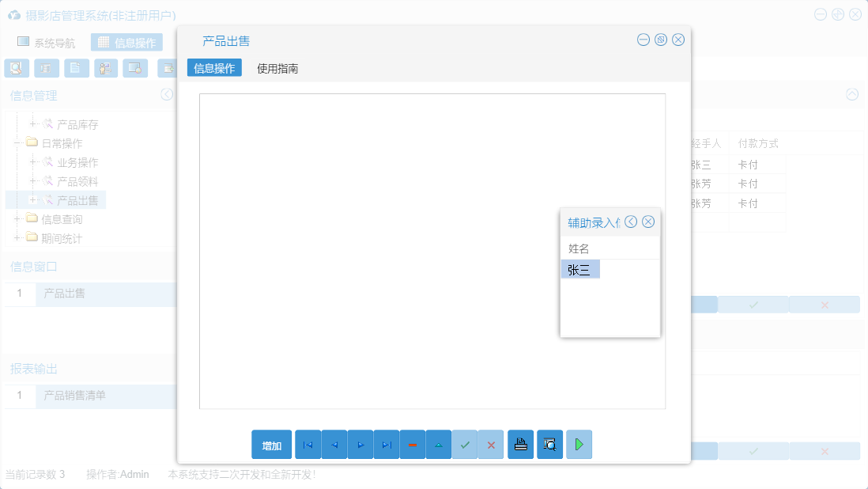
Task: Expand the 产品出售 tree node plus sign
Action: (x=32, y=200)
